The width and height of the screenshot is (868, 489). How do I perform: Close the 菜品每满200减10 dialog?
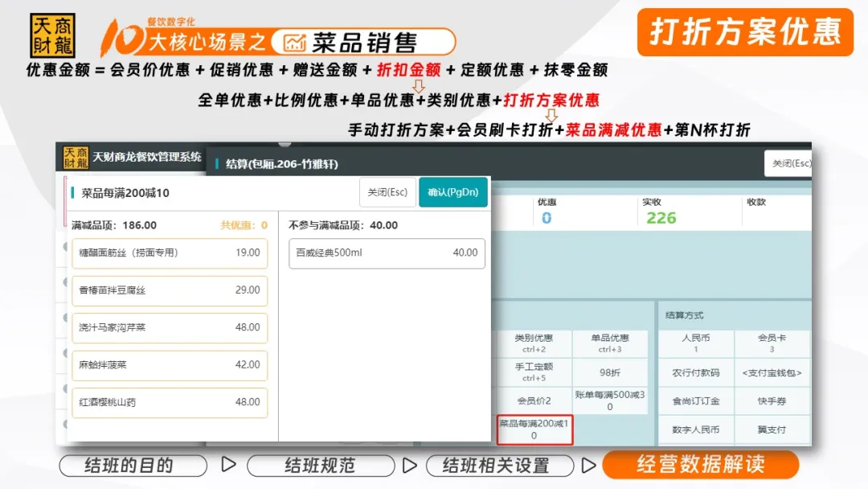387,192
